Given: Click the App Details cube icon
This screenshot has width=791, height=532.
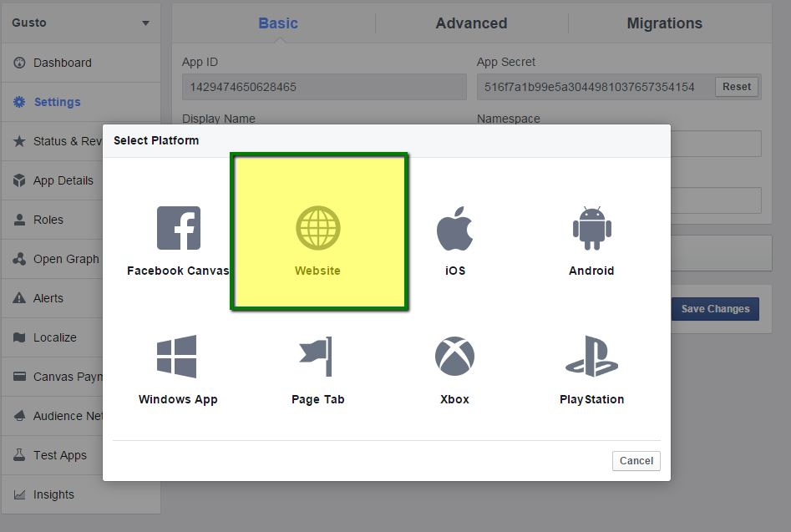Looking at the screenshot, I should pyautogui.click(x=19, y=180).
